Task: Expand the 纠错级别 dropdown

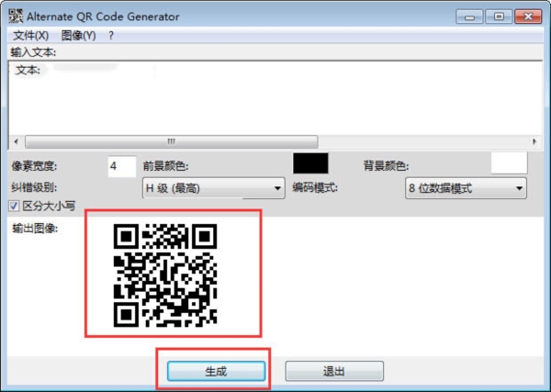Action: (x=213, y=188)
